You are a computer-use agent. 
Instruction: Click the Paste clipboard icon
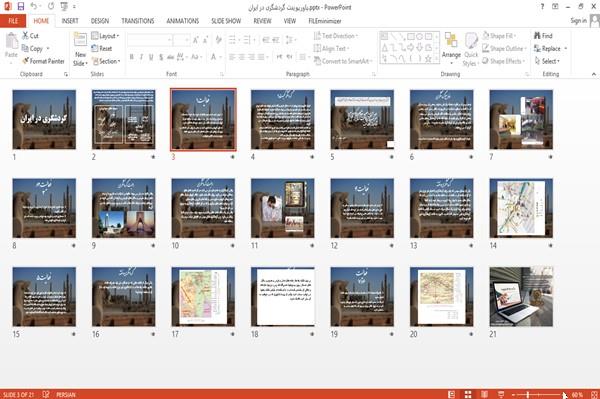(x=11, y=41)
